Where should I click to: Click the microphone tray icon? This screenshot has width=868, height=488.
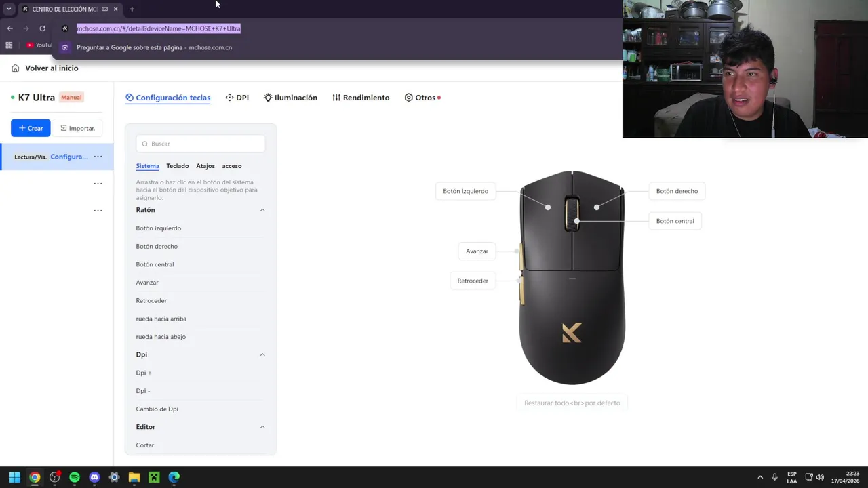(774, 477)
